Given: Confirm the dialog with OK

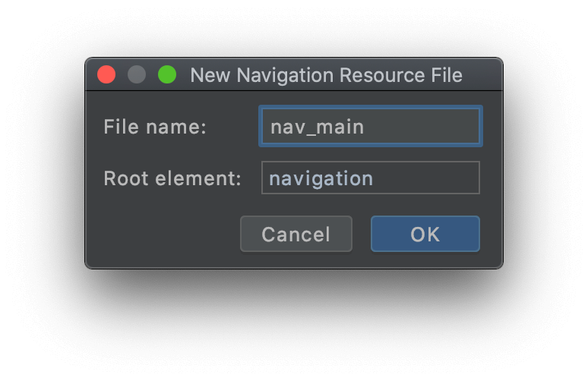Looking at the screenshot, I should (x=425, y=234).
